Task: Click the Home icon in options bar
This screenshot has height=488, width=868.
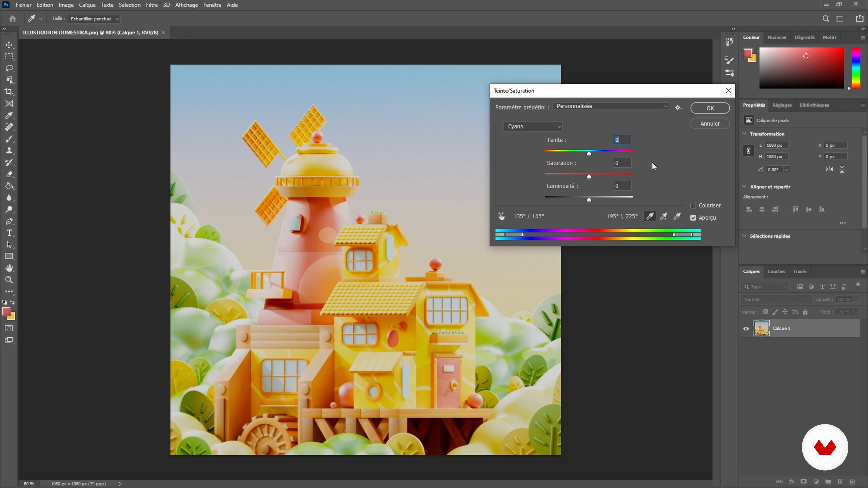Action: coord(12,19)
